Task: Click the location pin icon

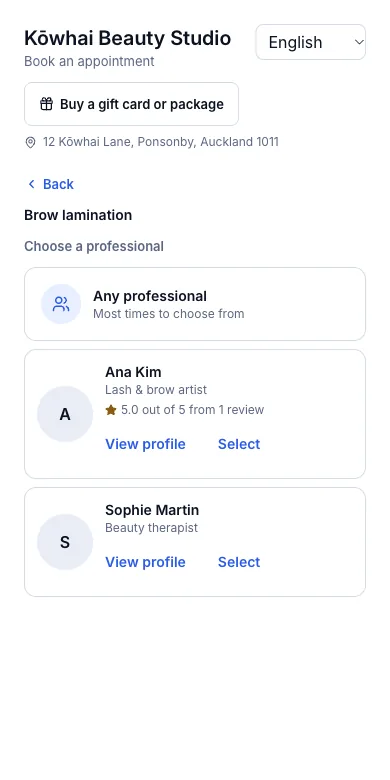Action: tap(30, 143)
